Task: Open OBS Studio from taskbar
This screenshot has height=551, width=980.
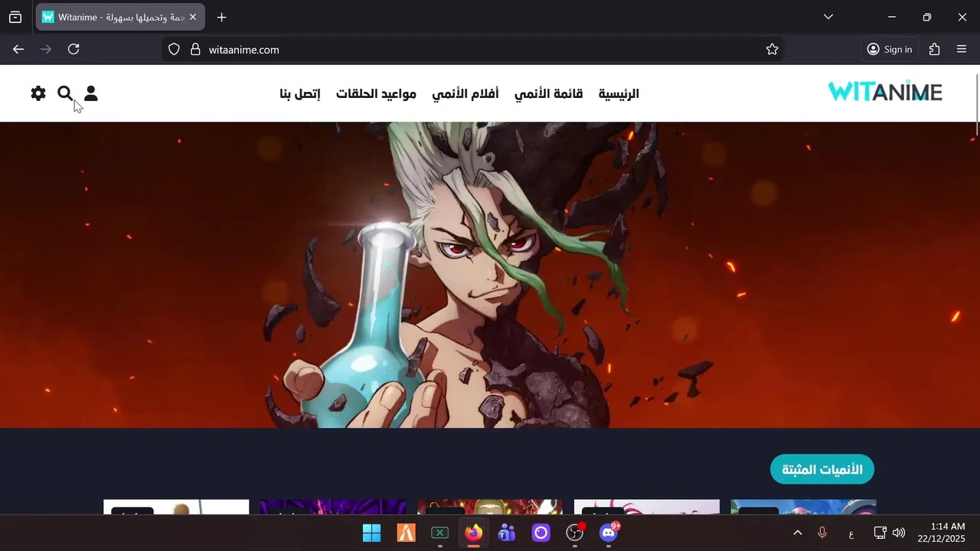Action: [574, 533]
